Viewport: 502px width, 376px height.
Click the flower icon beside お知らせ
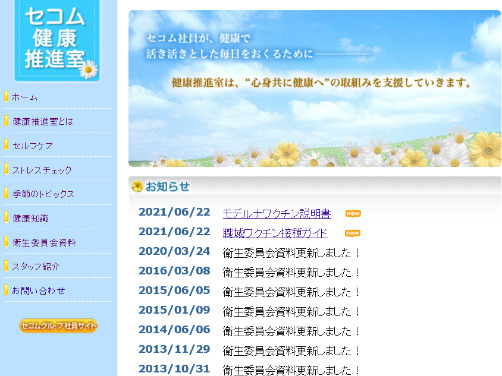137,186
